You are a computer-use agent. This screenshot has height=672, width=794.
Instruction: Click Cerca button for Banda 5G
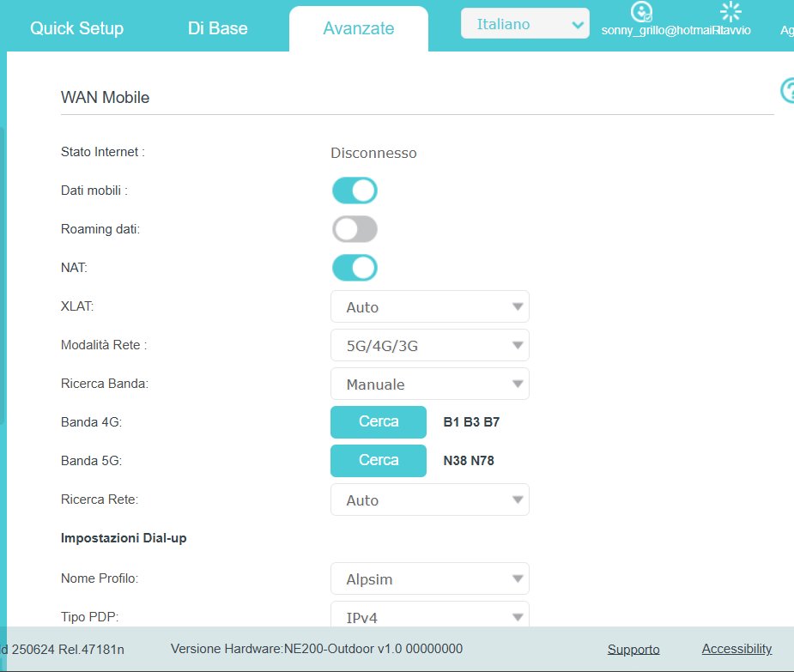point(379,461)
